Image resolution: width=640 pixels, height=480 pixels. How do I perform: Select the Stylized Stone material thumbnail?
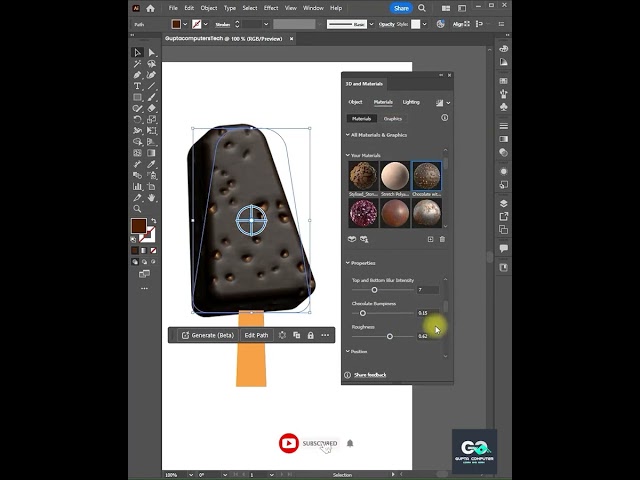363,176
